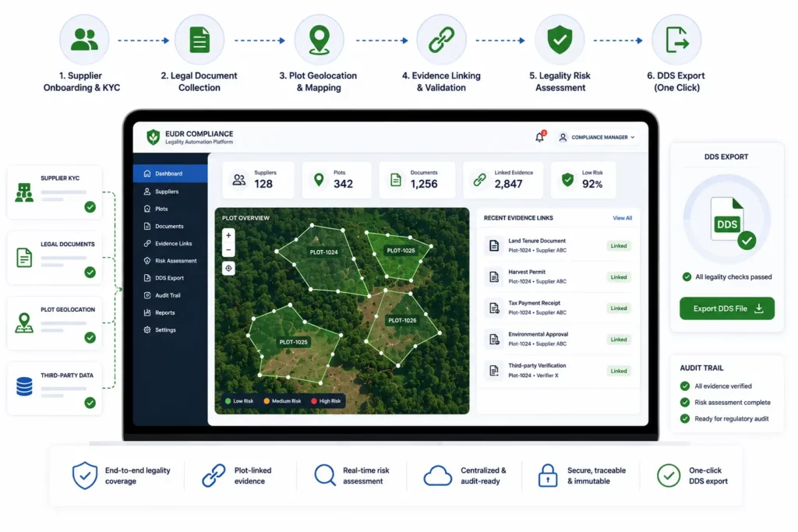Select the PLOT-1026 polygon label
798x532 pixels.
coord(402,320)
